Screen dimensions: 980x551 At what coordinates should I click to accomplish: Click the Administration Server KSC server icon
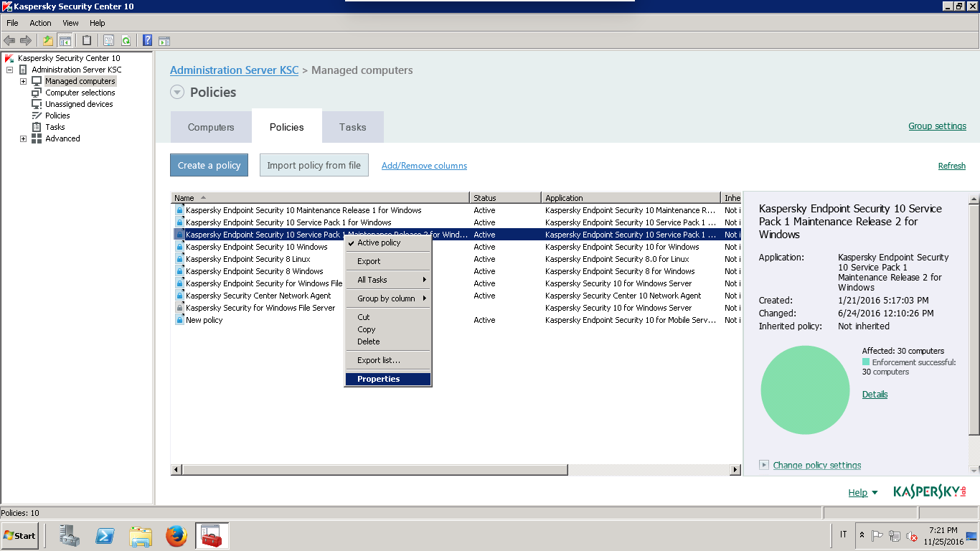pyautogui.click(x=24, y=70)
